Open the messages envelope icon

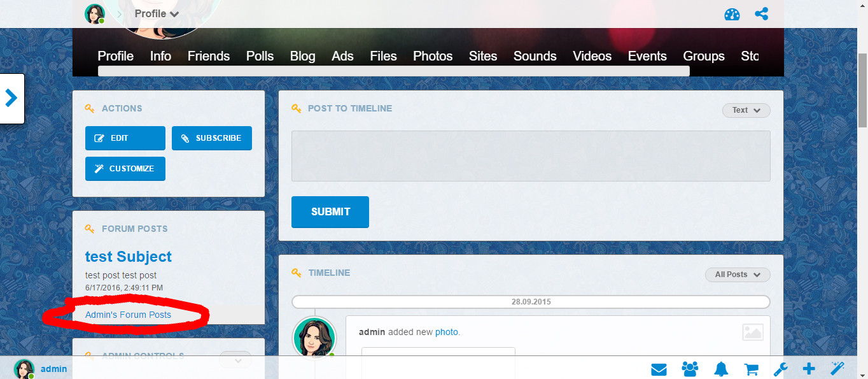pos(659,369)
